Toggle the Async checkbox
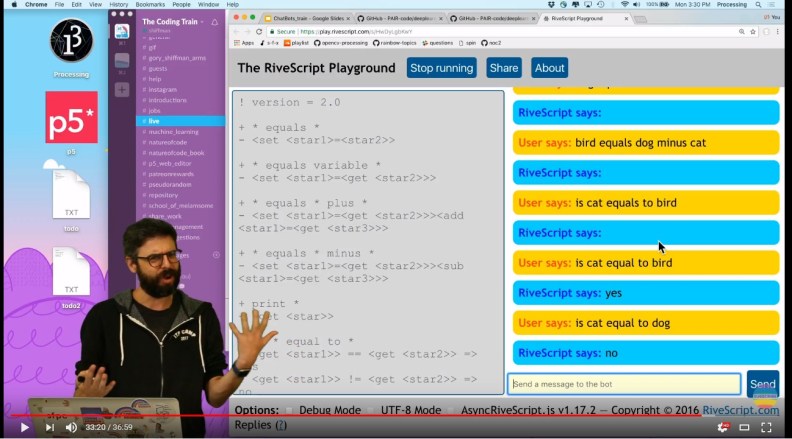 451,410
